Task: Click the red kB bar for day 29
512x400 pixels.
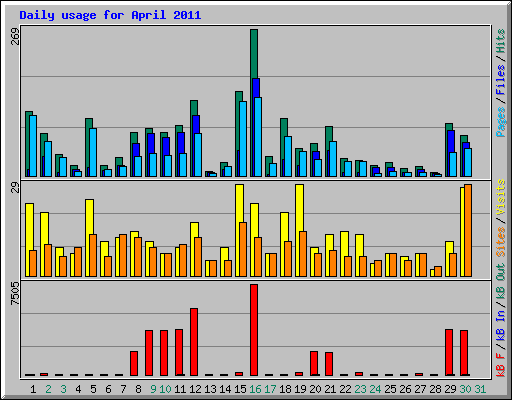Action: tap(449, 353)
